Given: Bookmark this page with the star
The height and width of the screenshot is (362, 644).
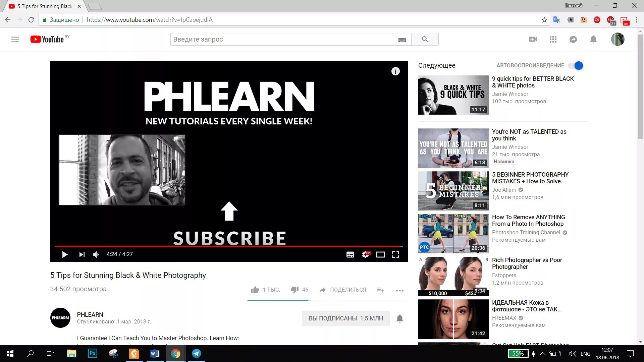Looking at the screenshot, I should 544,20.
